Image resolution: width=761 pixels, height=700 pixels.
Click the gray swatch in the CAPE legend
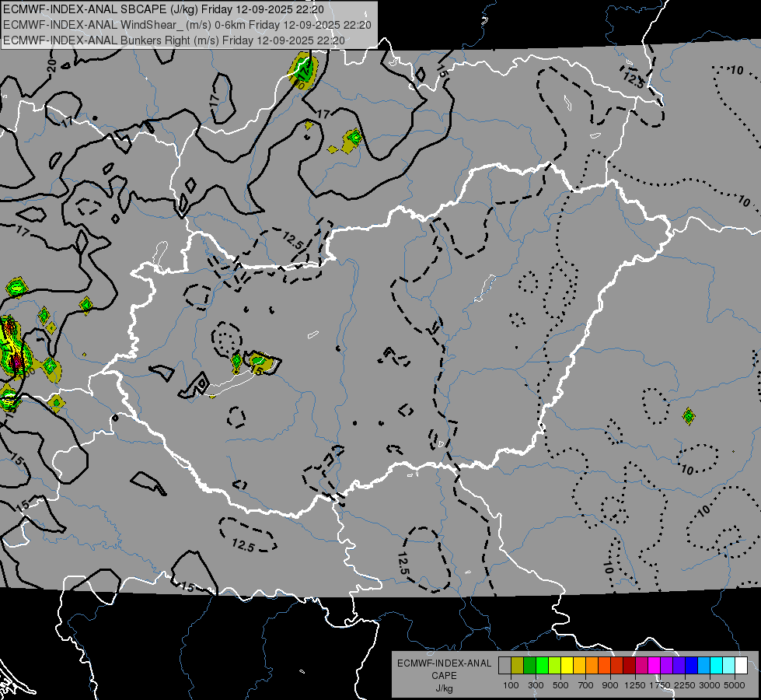(504, 666)
